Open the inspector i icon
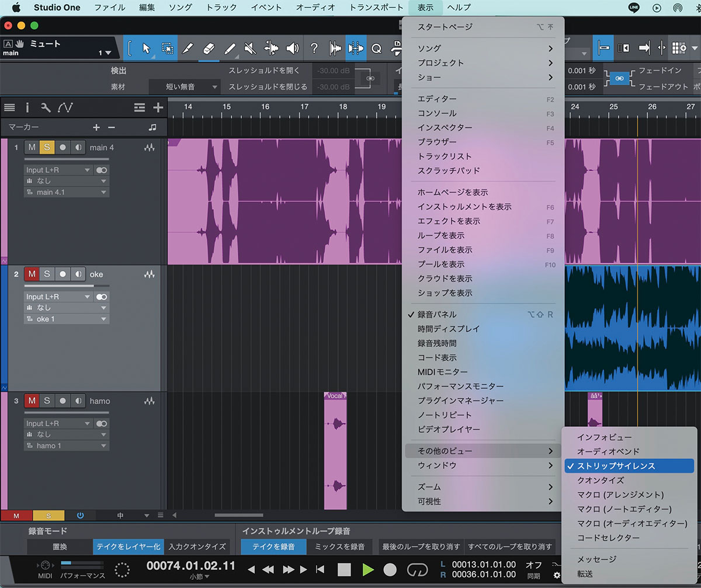Screen dimensions: 701x588 click(x=27, y=107)
